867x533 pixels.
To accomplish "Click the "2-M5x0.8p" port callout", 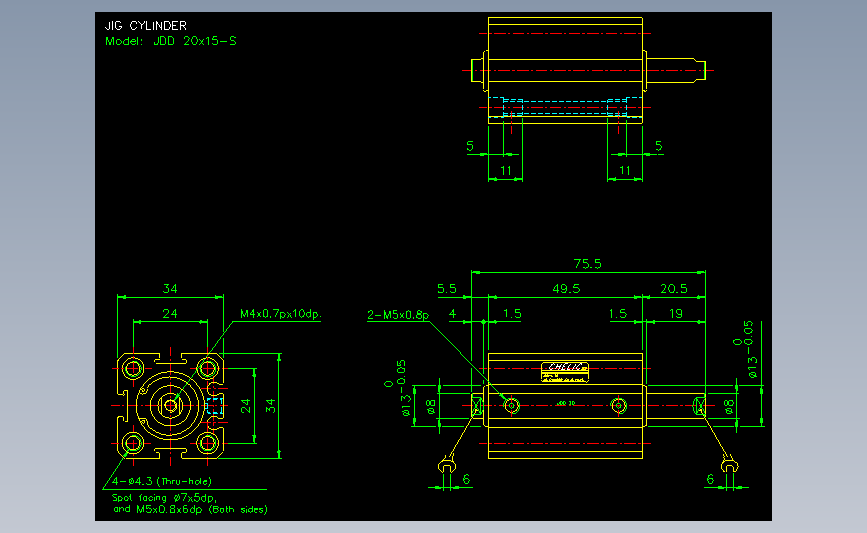I will [x=398, y=315].
